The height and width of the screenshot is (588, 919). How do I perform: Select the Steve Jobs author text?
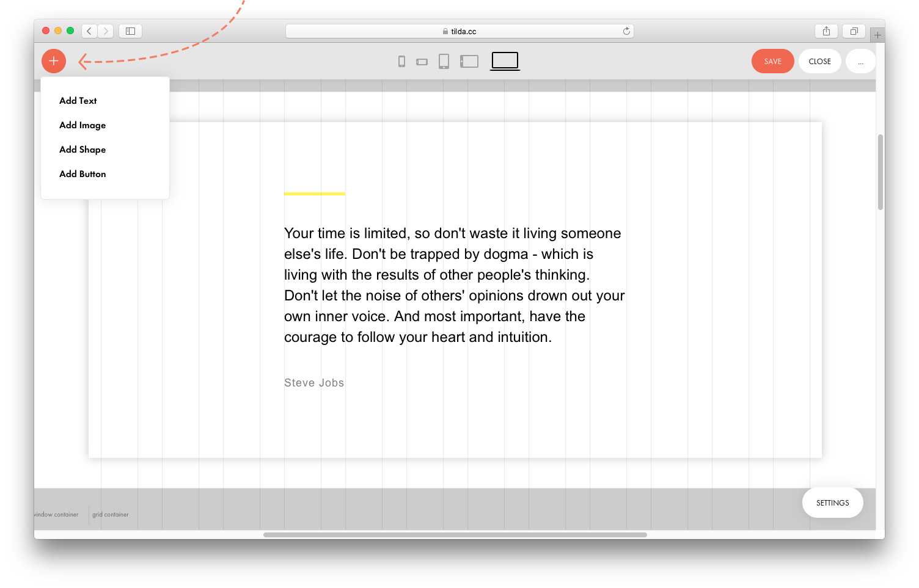pos(314,383)
